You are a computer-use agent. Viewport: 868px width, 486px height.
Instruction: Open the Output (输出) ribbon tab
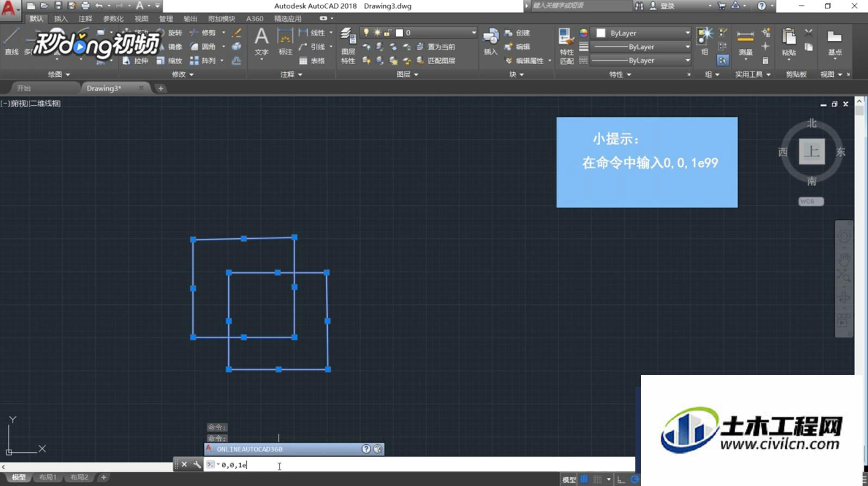[x=190, y=18]
